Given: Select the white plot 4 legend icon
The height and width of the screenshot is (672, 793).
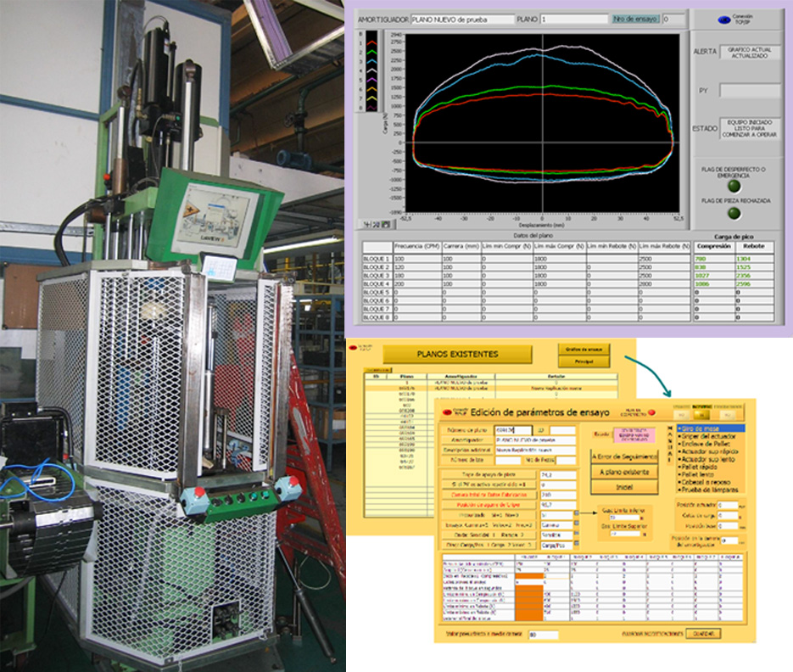Looking at the screenshot, I should click(371, 70).
